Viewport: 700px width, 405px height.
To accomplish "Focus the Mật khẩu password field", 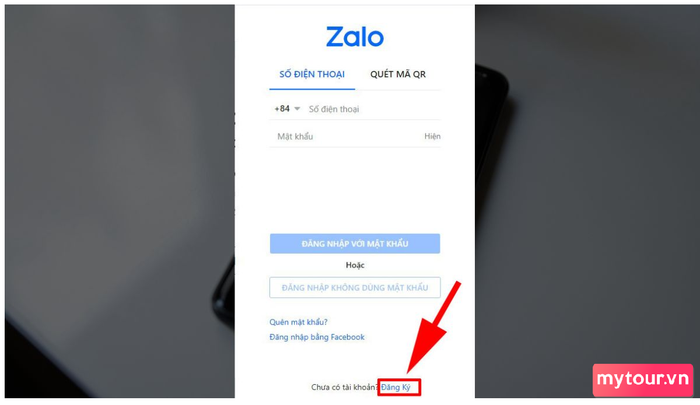I will (x=348, y=136).
